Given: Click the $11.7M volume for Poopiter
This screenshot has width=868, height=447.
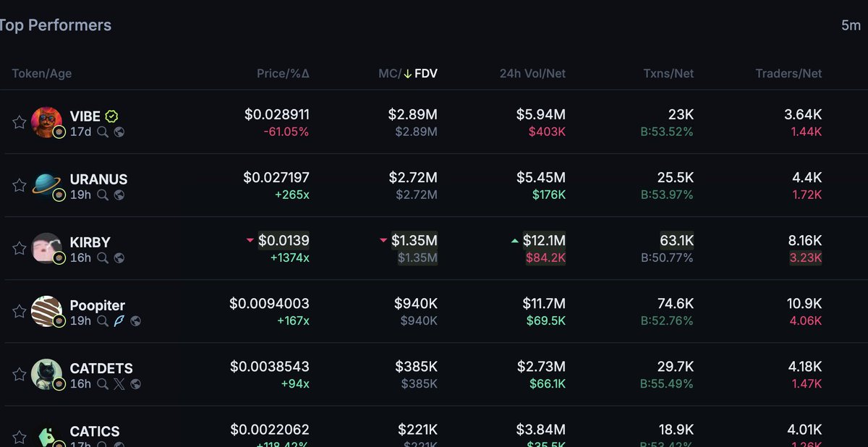Looking at the screenshot, I should pos(545,303).
